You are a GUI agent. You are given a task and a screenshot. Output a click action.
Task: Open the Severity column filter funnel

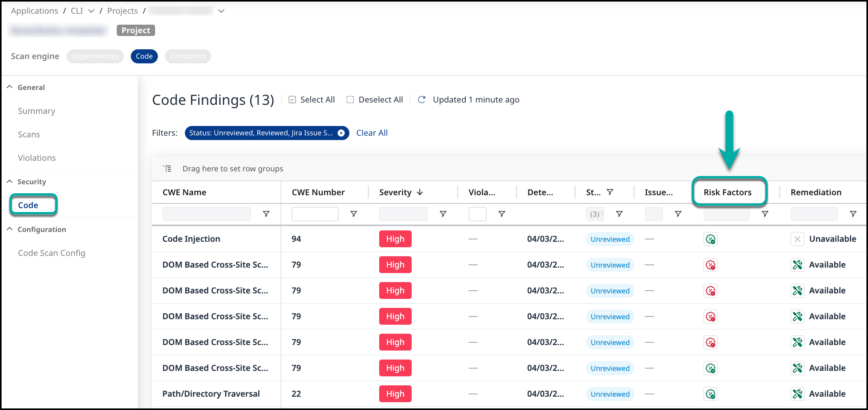(x=443, y=214)
